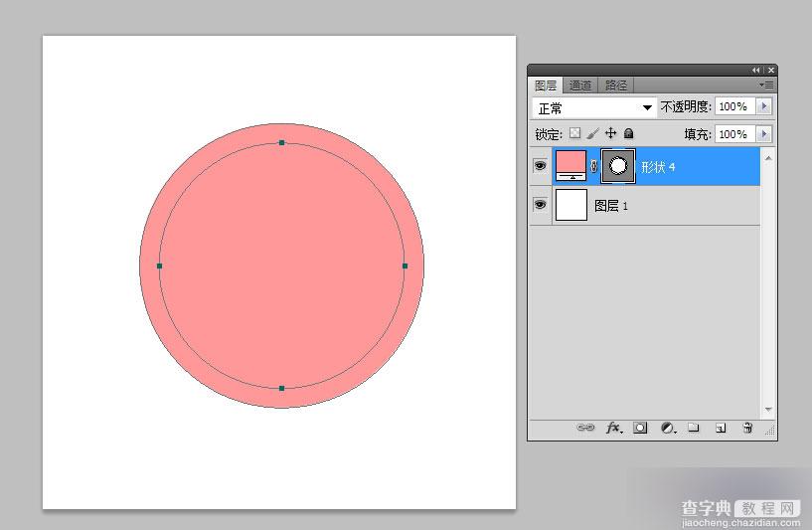Viewport: 812px width, 530px height.
Task: Select the 形状 4 layer name
Action: click(658, 167)
